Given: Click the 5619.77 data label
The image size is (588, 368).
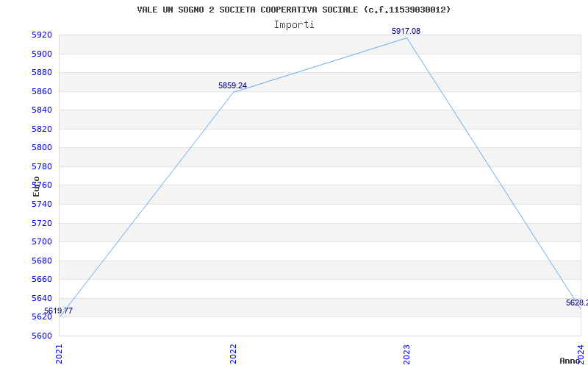Looking at the screenshot, I should (59, 311).
